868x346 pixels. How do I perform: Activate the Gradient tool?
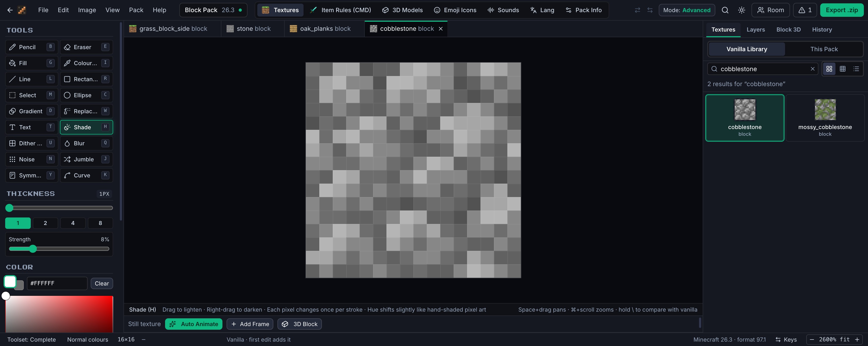pos(32,111)
